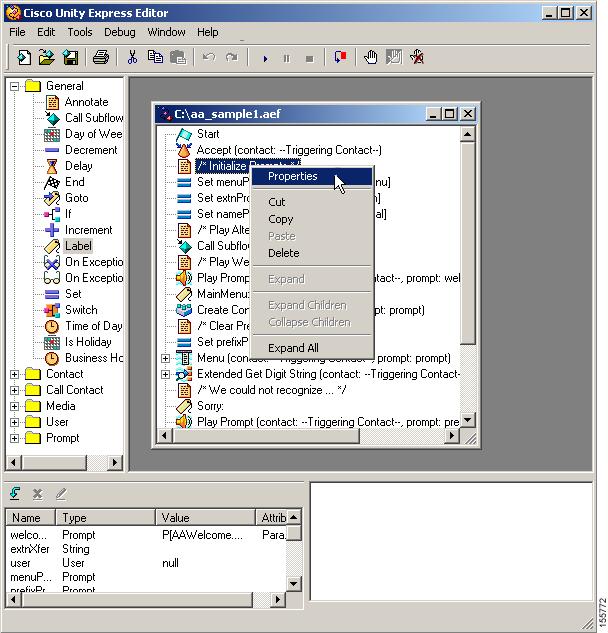Start debugging with the play icon

tap(265, 59)
